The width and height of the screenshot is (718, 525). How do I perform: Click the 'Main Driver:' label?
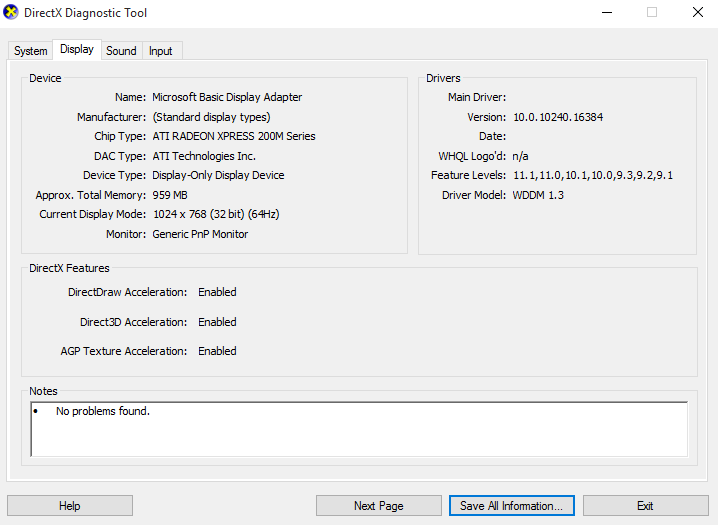[477, 97]
